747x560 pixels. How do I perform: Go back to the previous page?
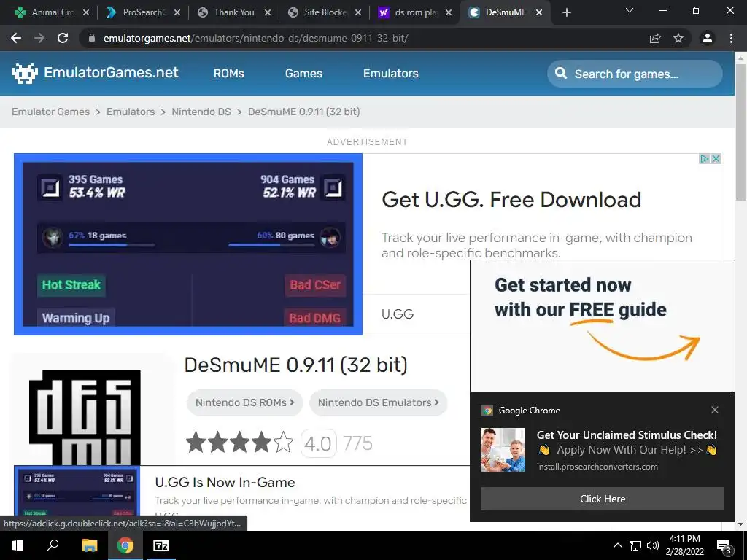[16, 38]
